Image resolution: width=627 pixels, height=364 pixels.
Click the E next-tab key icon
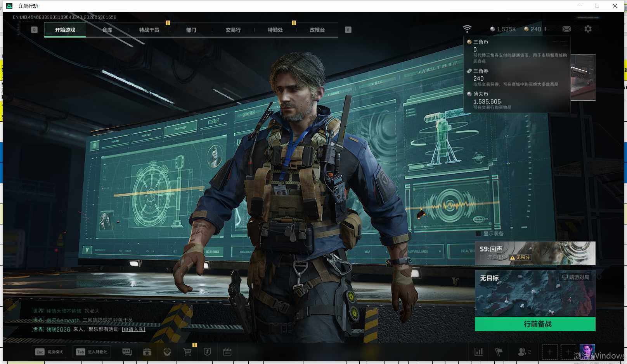[348, 30]
